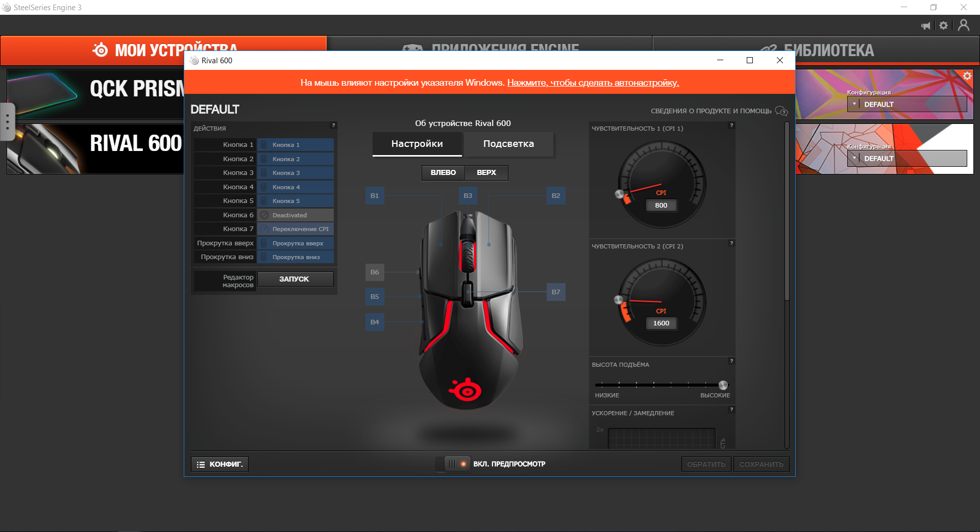Select the B6 mouse button marker
This screenshot has width=980, height=532.
tap(375, 272)
